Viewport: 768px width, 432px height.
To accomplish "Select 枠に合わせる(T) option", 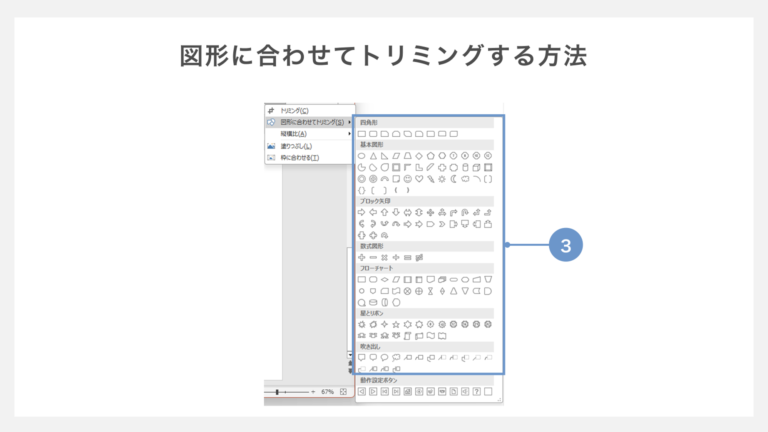I will pyautogui.click(x=299, y=158).
